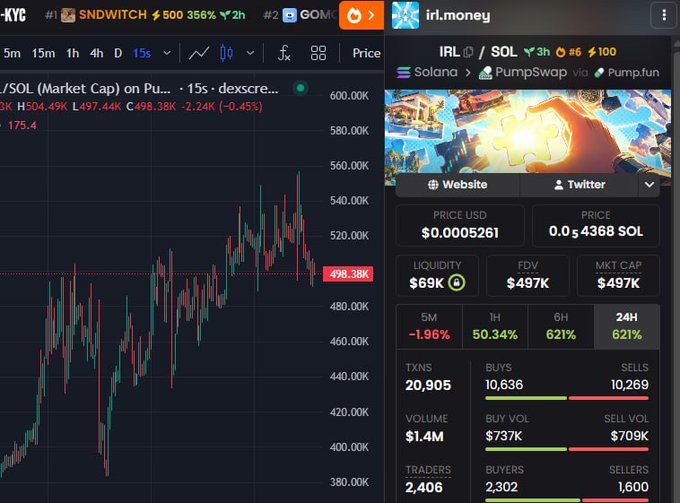680x503 pixels.
Task: Expand more social links chevron
Action: tap(649, 185)
